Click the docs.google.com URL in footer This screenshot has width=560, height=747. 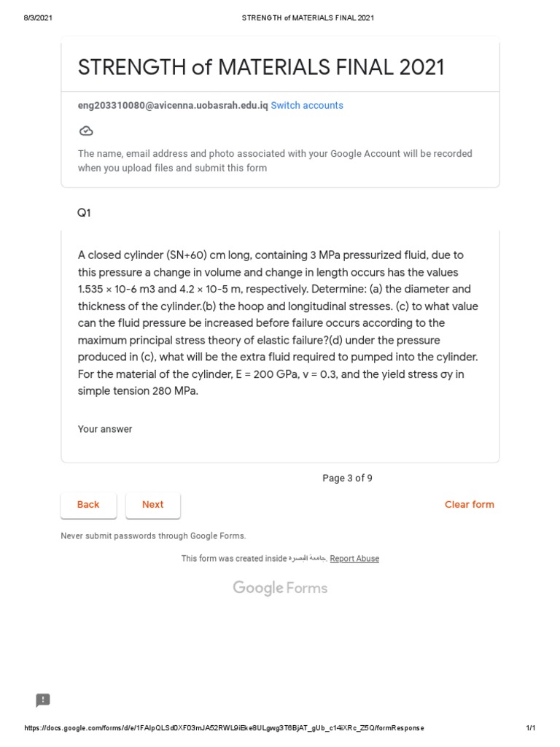[224, 728]
